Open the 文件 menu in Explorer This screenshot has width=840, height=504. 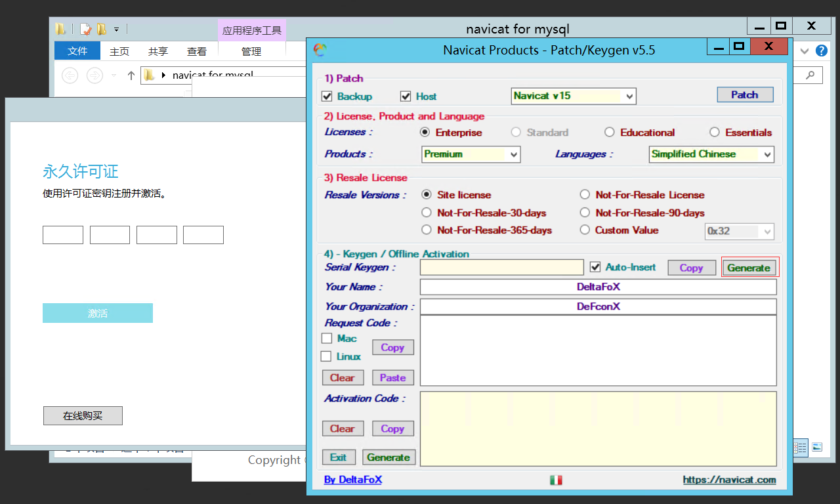(77, 51)
